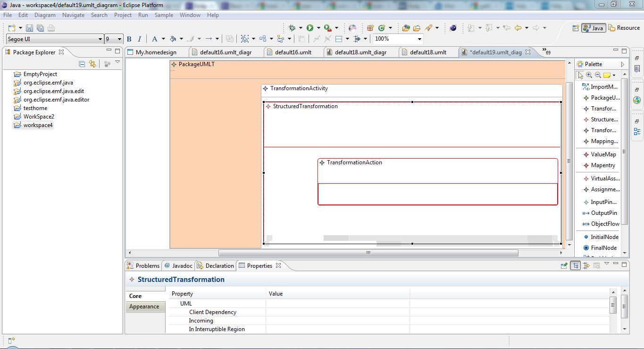Pick the ValueMap tool in the palette
Viewport: 644px width, 349px height.
(x=599, y=154)
